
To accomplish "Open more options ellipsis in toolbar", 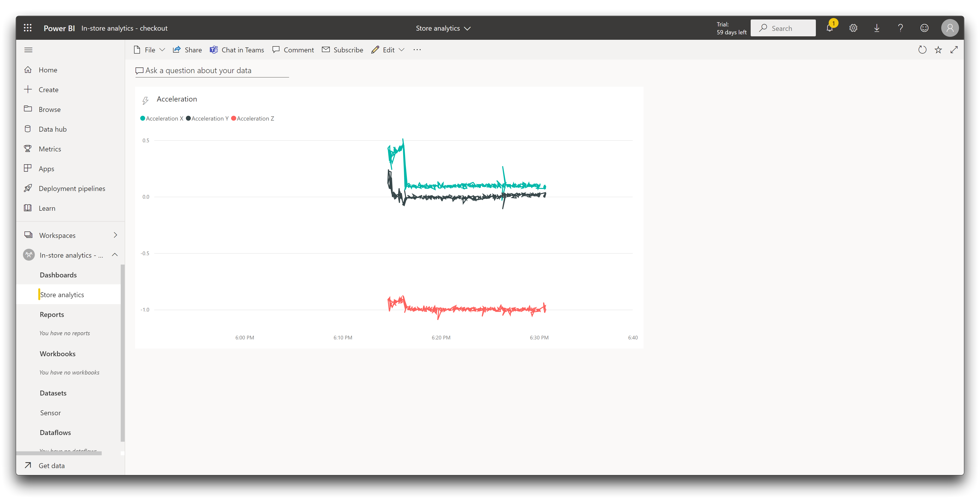I will [417, 50].
